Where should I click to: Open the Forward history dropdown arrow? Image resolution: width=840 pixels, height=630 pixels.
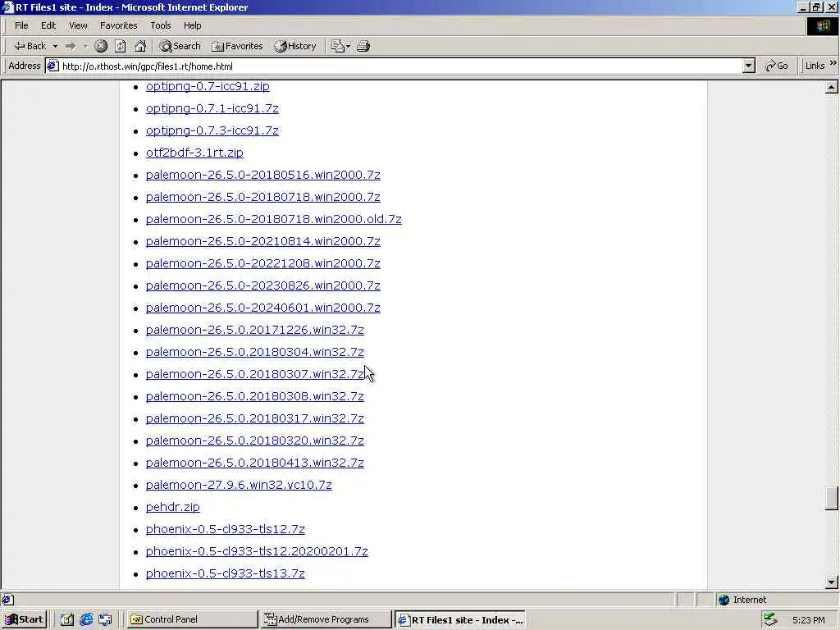tap(85, 46)
